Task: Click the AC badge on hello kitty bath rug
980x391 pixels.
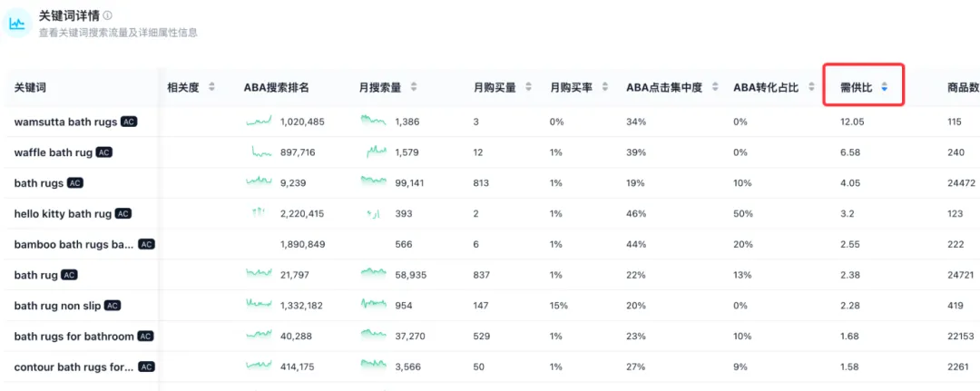Action: (123, 213)
